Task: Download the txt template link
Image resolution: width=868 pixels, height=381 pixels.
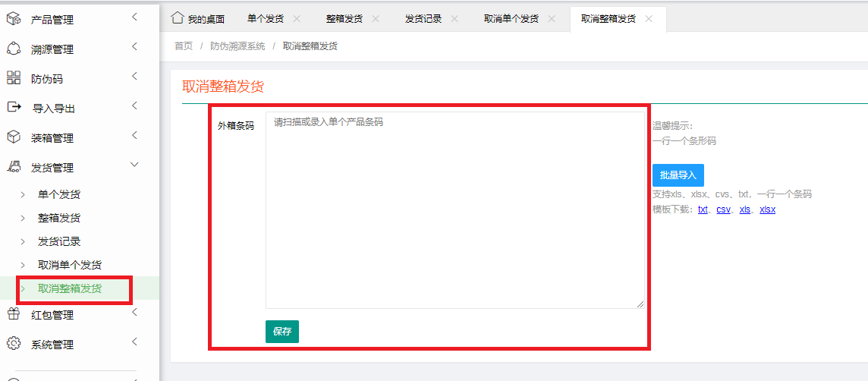Action: tap(703, 209)
